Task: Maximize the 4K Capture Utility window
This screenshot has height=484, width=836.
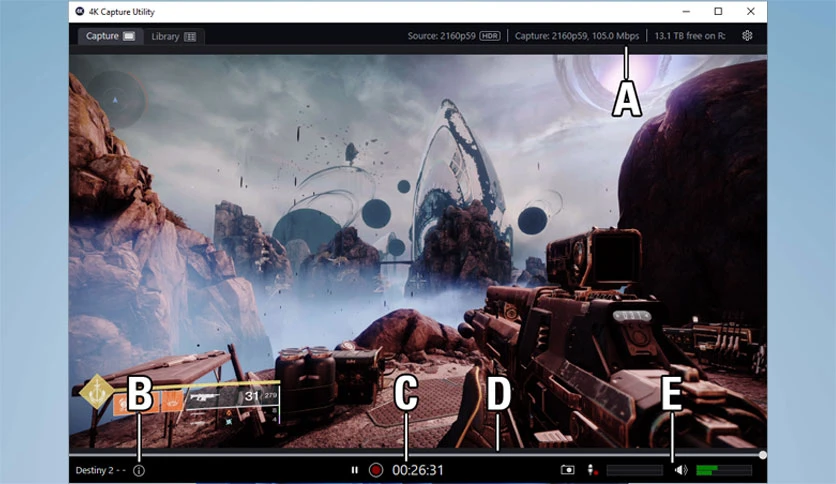Action: (x=718, y=11)
